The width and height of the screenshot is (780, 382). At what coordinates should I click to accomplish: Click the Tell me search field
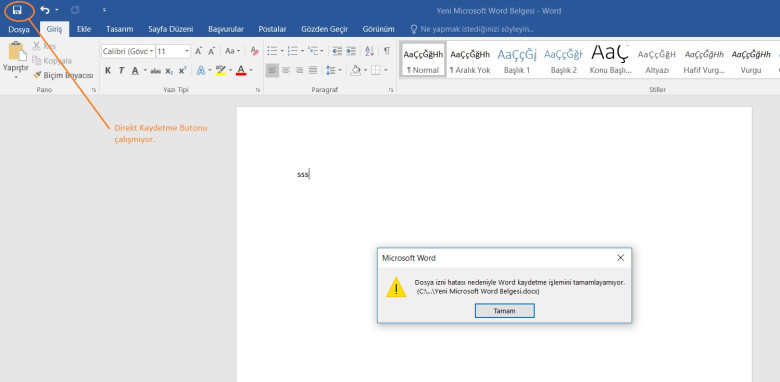(x=472, y=29)
